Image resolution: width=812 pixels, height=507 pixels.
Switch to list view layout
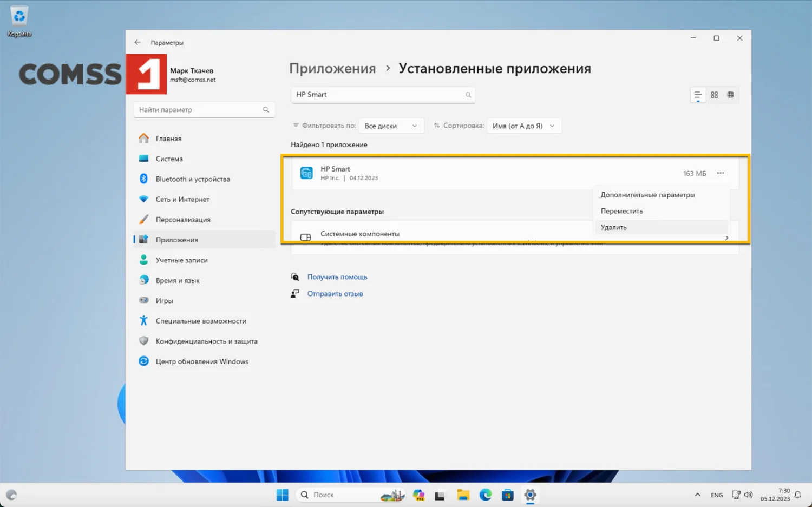(x=698, y=95)
